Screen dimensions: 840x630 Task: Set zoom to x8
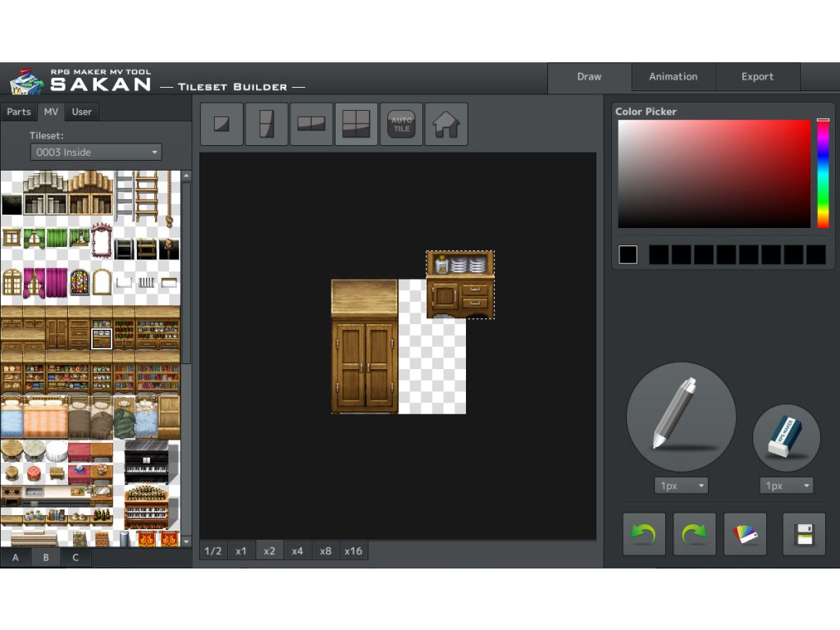point(325,550)
